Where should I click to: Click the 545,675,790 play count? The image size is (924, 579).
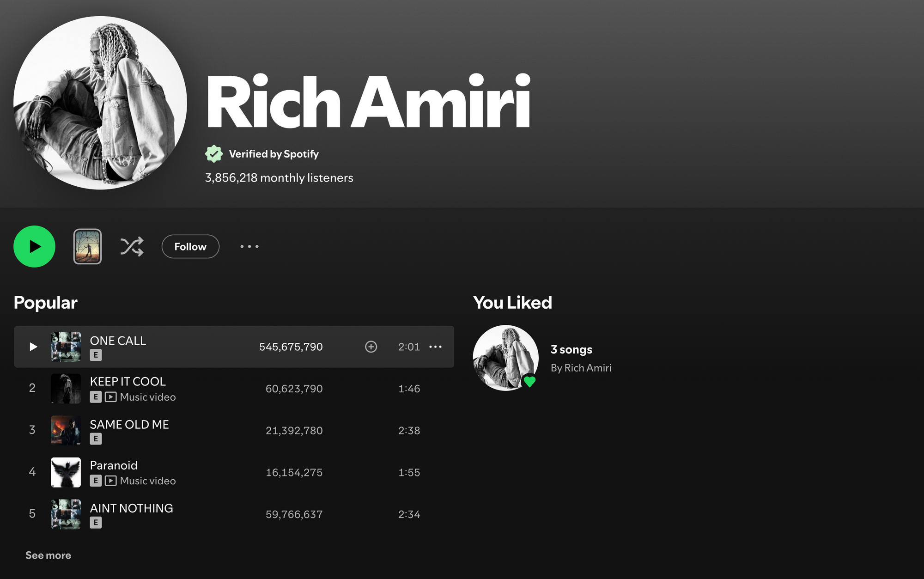(291, 347)
